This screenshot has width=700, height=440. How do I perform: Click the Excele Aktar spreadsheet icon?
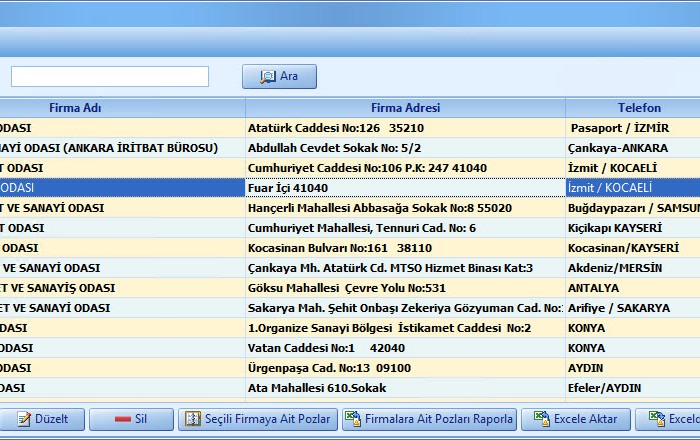tap(541, 419)
